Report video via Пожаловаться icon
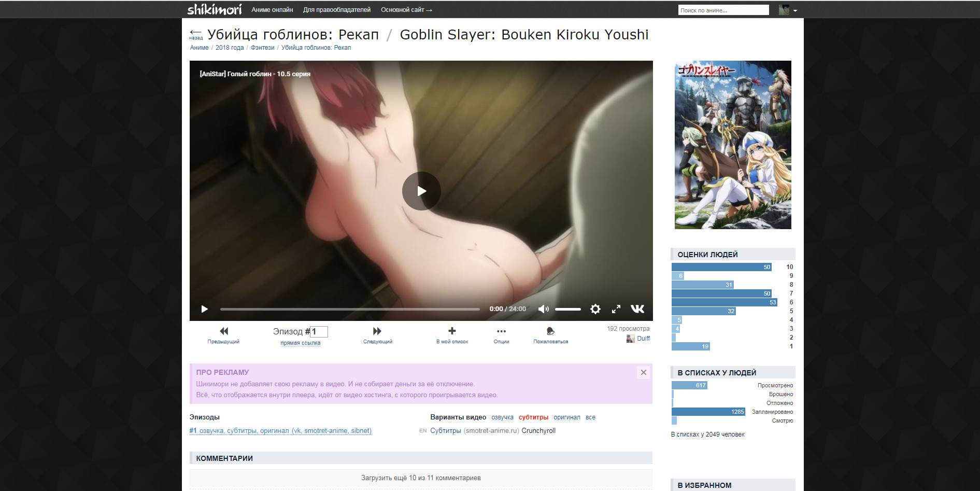Image resolution: width=980 pixels, height=491 pixels. [x=550, y=331]
